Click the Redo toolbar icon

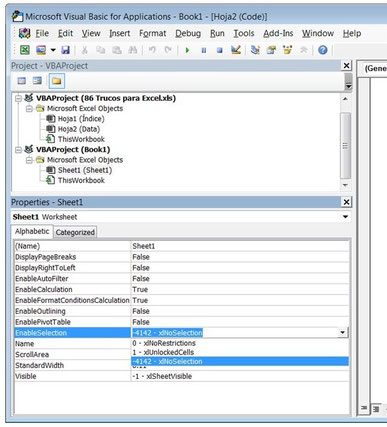[x=168, y=50]
